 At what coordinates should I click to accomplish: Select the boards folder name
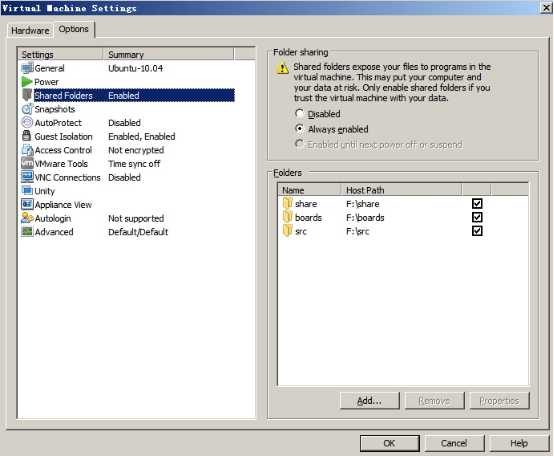tap(308, 218)
